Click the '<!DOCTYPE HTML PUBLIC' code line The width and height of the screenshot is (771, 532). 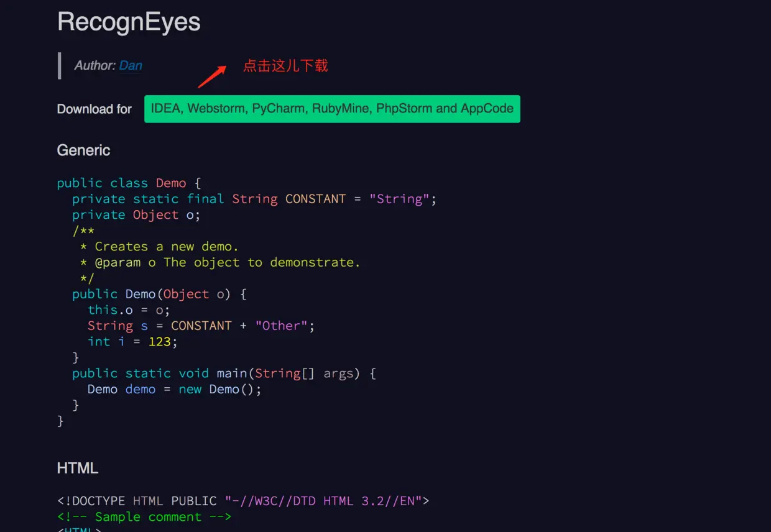click(x=243, y=500)
